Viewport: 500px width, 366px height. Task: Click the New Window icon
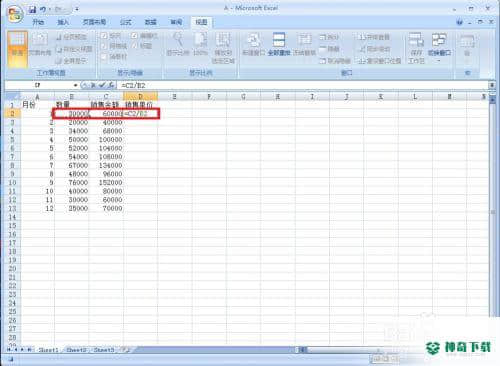tap(253, 44)
